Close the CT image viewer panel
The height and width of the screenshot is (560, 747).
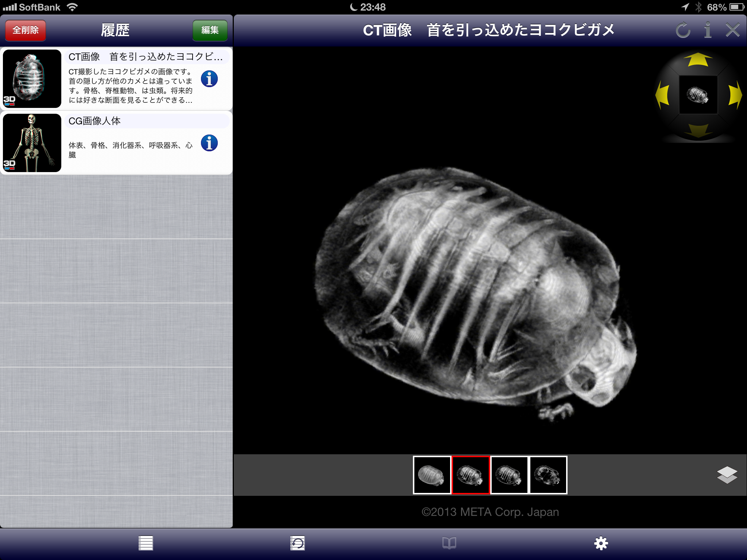pos(732,30)
